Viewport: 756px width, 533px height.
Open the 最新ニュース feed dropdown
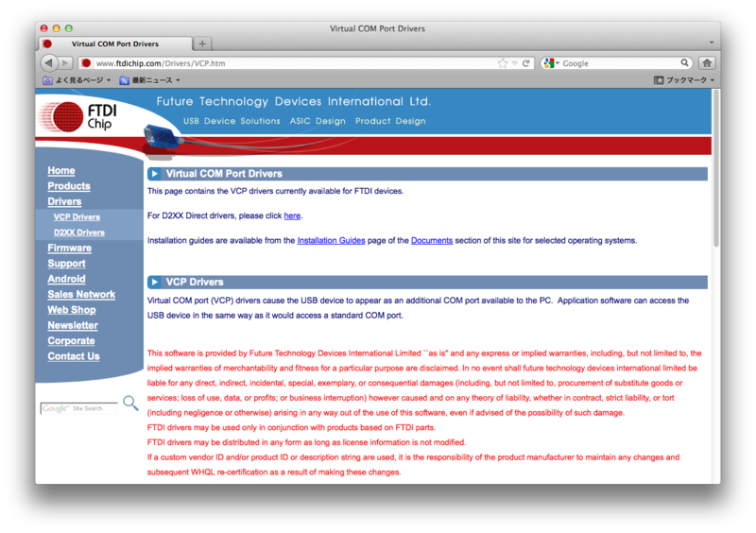point(150,80)
